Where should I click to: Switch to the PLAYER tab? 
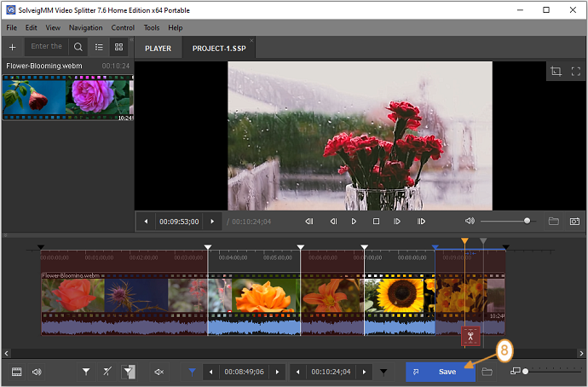(158, 49)
